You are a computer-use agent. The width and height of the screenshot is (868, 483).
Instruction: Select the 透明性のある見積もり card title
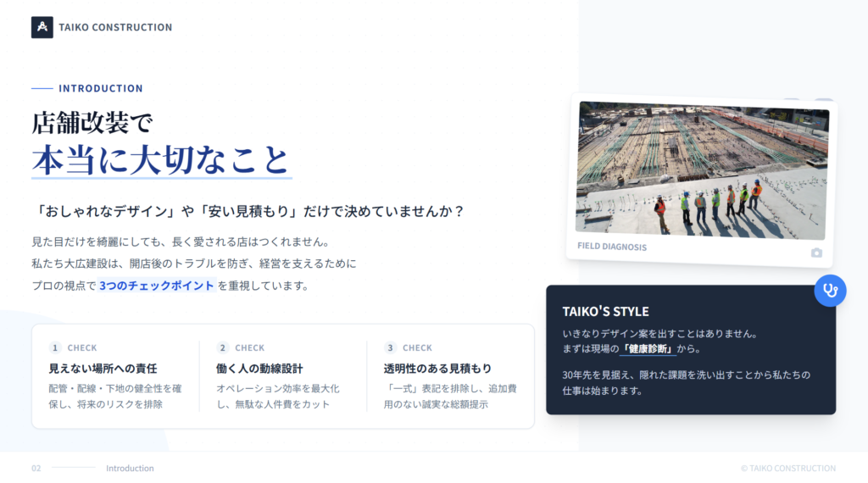(x=437, y=369)
